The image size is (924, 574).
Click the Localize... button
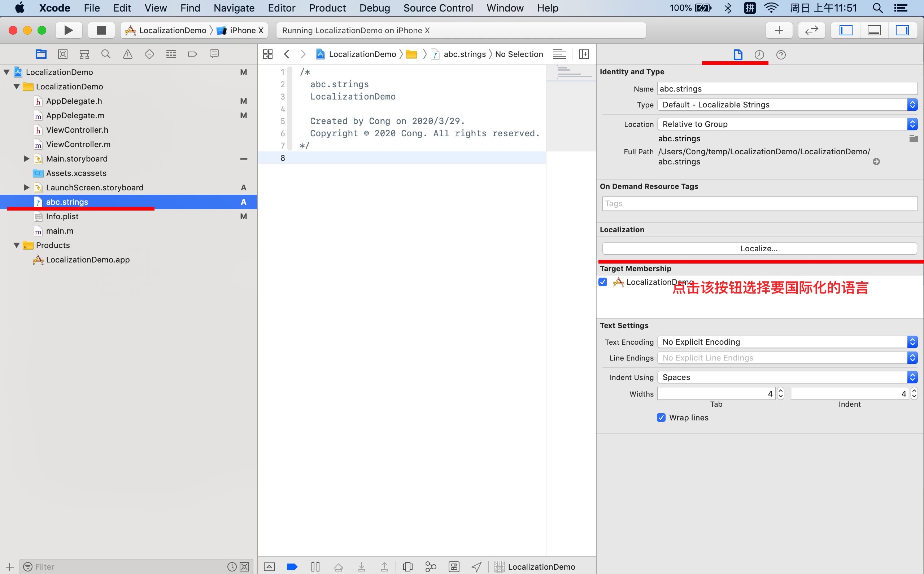[759, 249]
